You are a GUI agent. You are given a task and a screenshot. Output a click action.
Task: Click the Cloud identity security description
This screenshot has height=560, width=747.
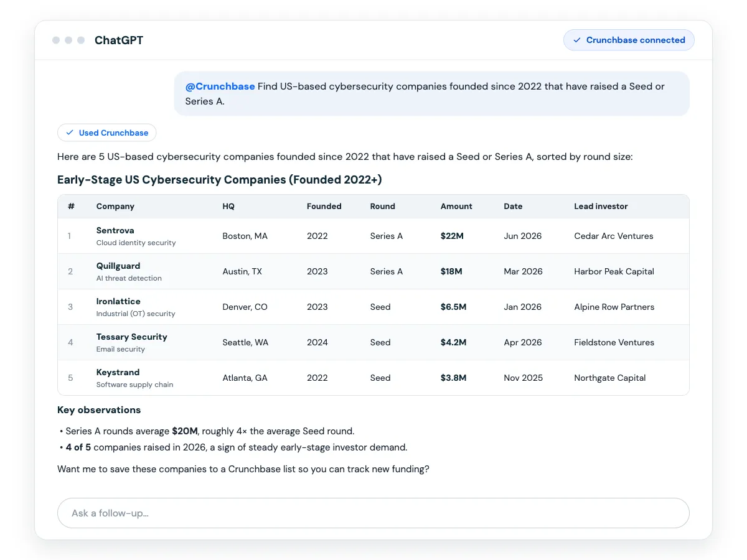136,243
